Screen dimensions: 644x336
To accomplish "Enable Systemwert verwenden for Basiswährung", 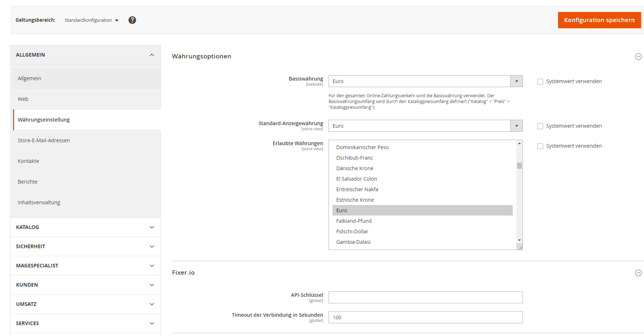I will click(540, 82).
